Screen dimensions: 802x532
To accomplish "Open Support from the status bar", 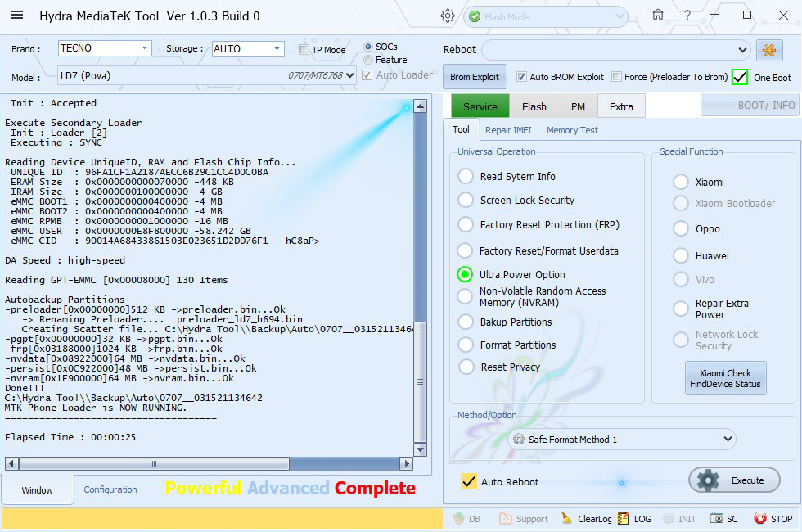I will coord(524,519).
